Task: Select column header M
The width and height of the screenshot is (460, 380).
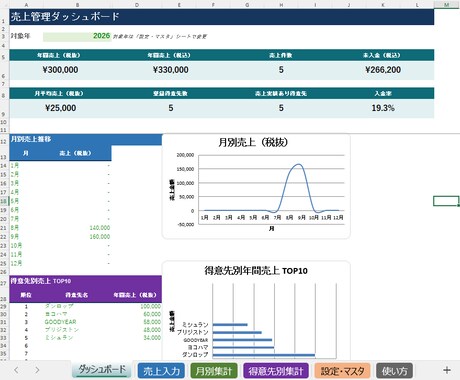Action: [x=446, y=5]
